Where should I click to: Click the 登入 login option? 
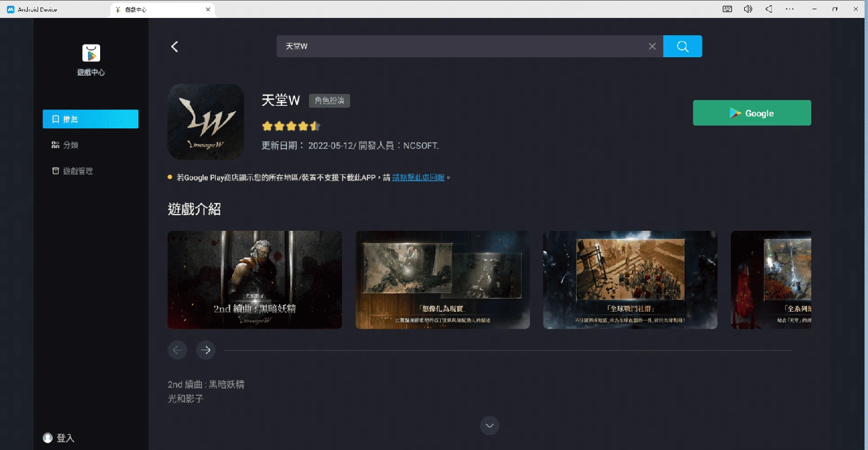[x=58, y=438]
